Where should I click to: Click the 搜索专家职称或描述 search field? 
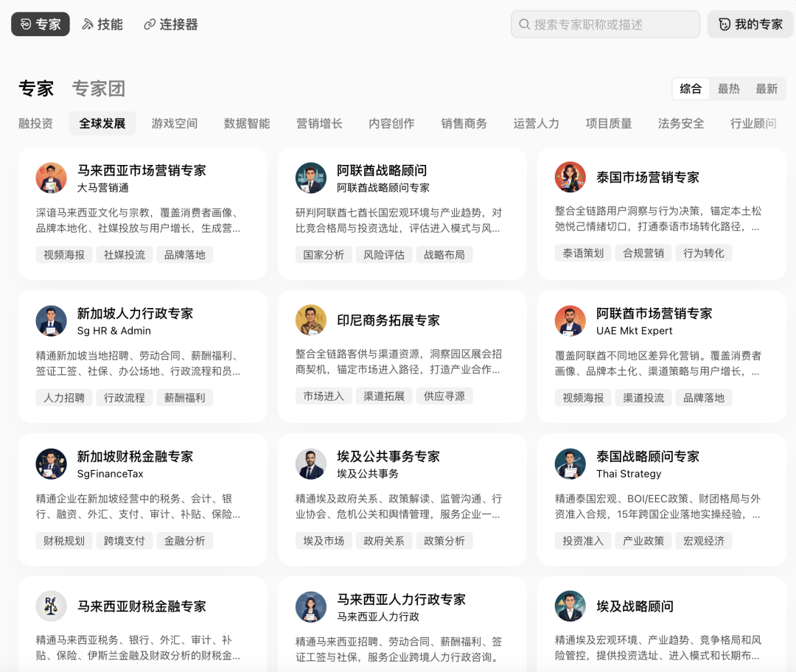click(x=605, y=24)
